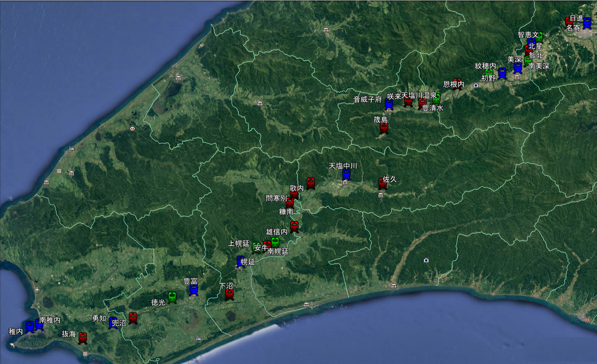Screen dimensions: 597x364
Task: Select the blue train icon left of 幌延 label
Action: pyautogui.click(x=240, y=262)
